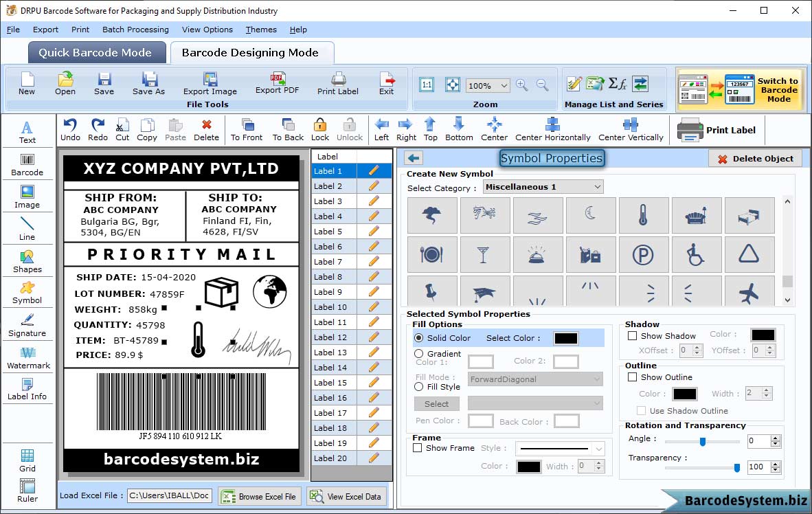This screenshot has width=812, height=514.
Task: Increase the rotation Angle stepper value
Action: (x=775, y=438)
